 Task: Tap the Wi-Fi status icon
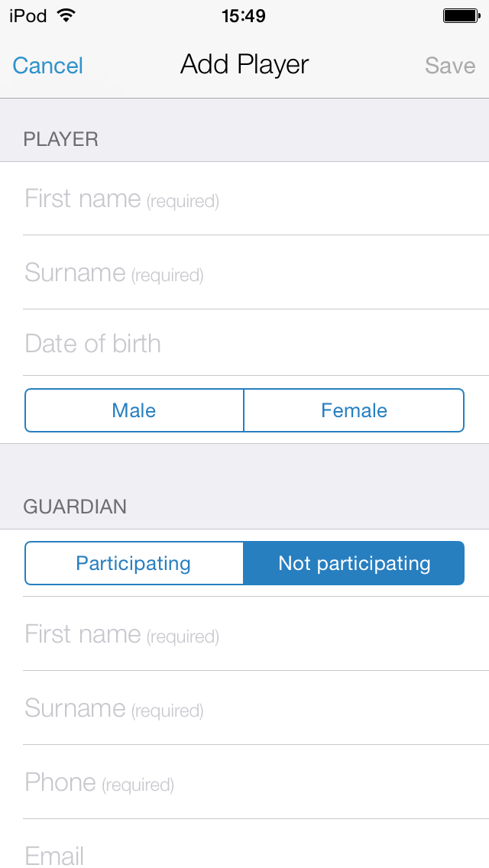coord(66,15)
